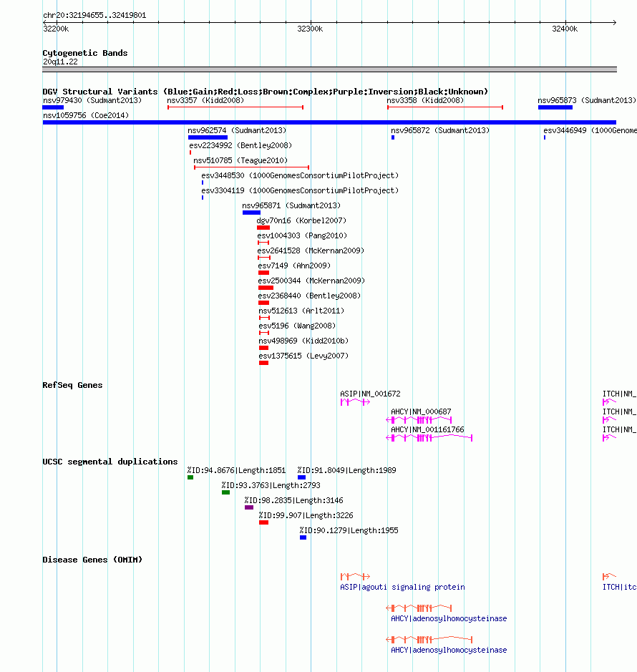
Task: Select nsv498969 (Kidd2010b) label
Action: click(303, 340)
